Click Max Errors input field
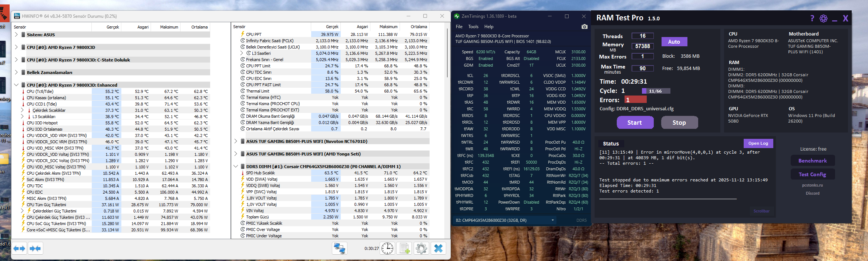This screenshot has height=261, width=868. pyautogui.click(x=643, y=56)
